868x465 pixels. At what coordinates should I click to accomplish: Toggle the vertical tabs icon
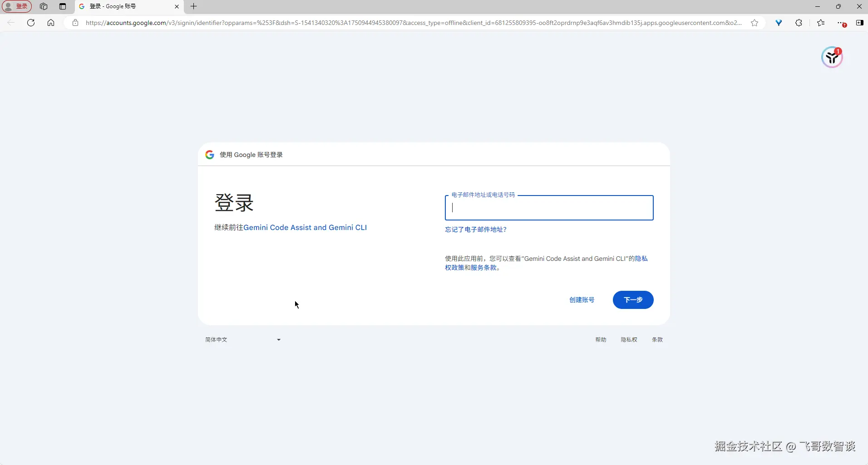(63, 6)
